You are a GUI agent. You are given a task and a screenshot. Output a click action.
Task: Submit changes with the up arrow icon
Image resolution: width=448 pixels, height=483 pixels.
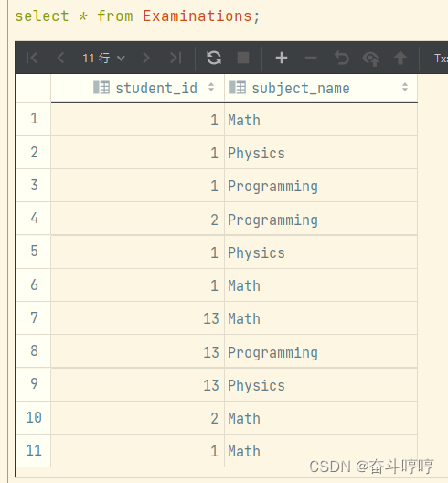(400, 58)
